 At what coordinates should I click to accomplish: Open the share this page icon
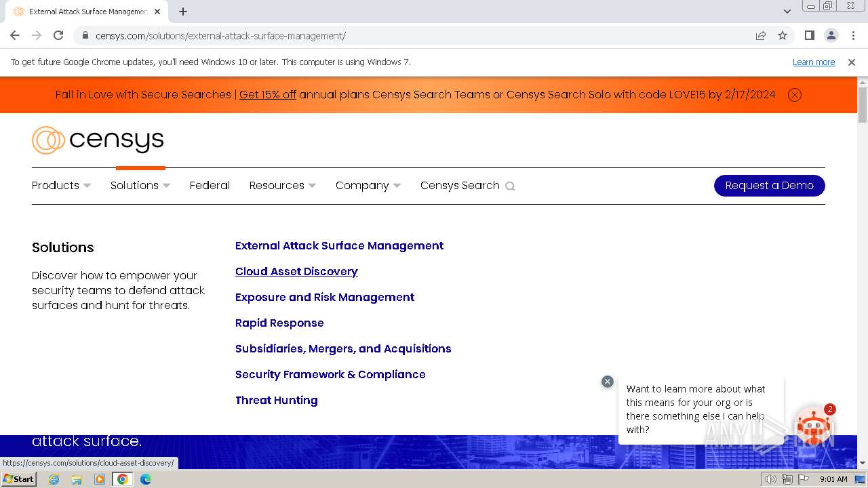click(761, 35)
